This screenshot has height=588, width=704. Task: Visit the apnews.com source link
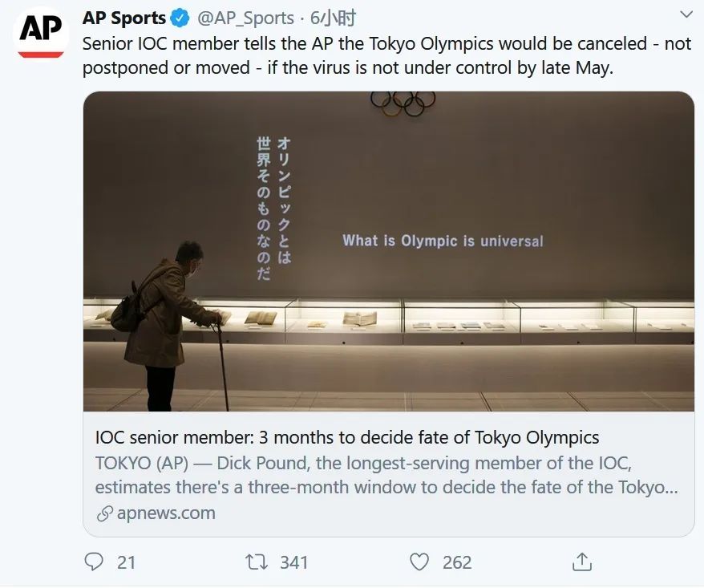166,513
